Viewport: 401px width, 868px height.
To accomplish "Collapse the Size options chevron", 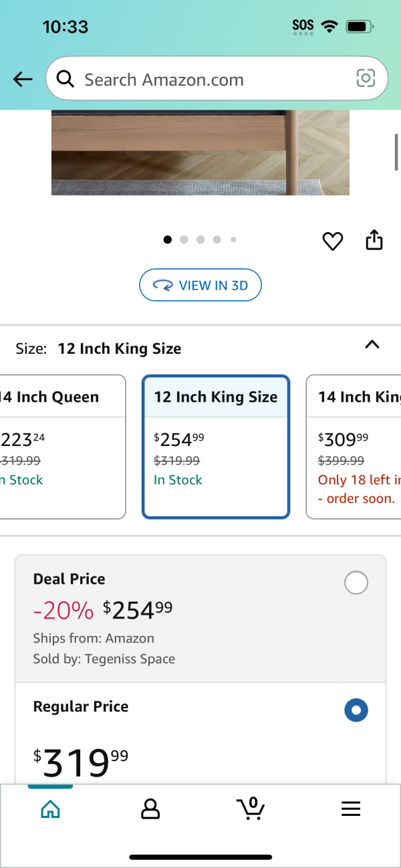I will (x=372, y=345).
